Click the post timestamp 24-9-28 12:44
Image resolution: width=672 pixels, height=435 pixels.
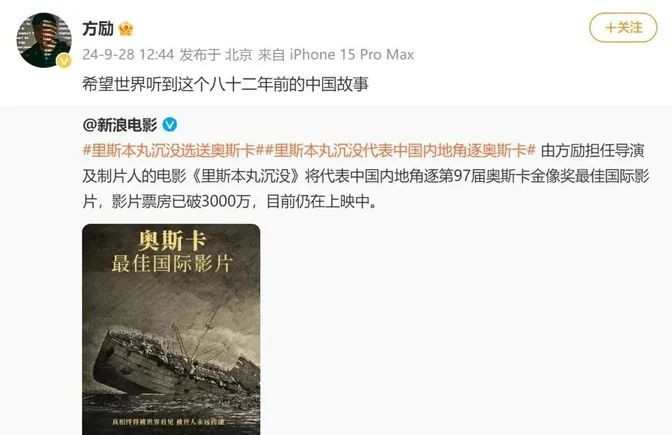(128, 55)
